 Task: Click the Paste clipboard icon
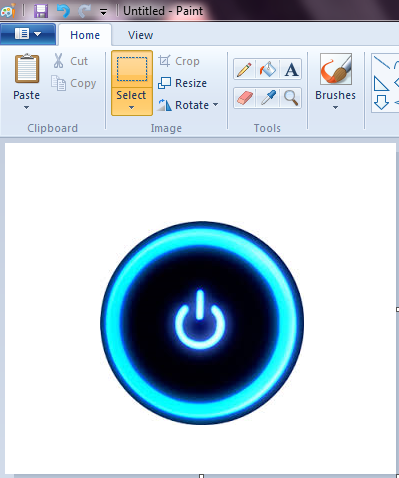tap(27, 69)
